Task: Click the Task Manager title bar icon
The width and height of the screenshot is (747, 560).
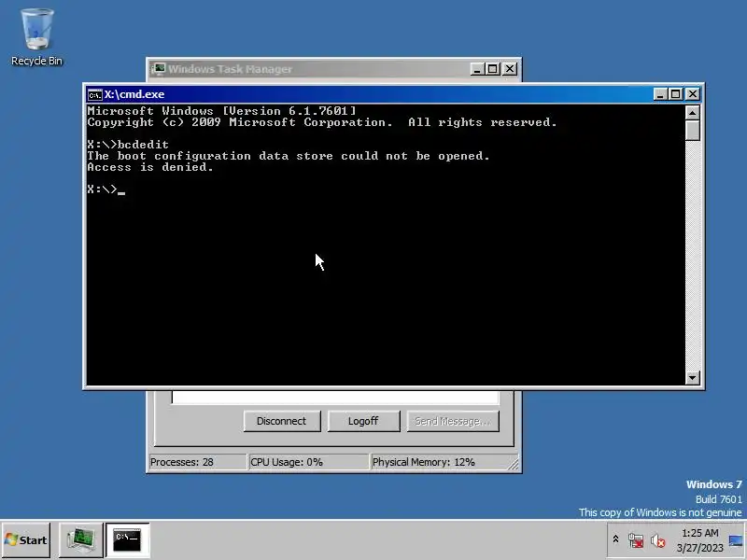Action: (158, 69)
